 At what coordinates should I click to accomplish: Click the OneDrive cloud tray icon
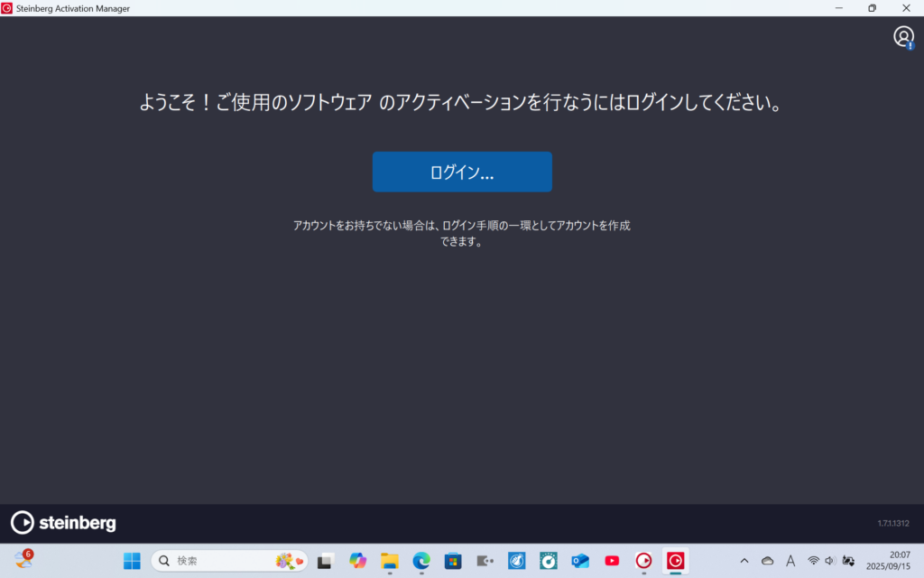tap(767, 561)
